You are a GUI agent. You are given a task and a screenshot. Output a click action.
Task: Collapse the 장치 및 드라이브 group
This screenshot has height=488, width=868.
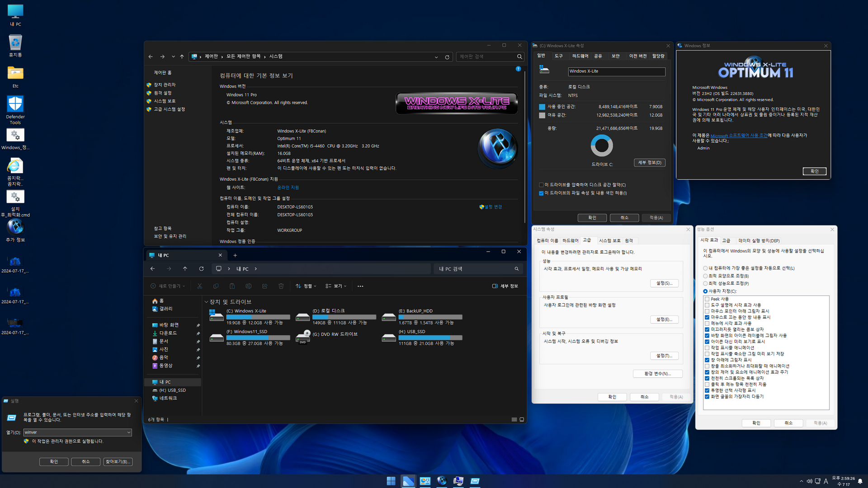(207, 302)
